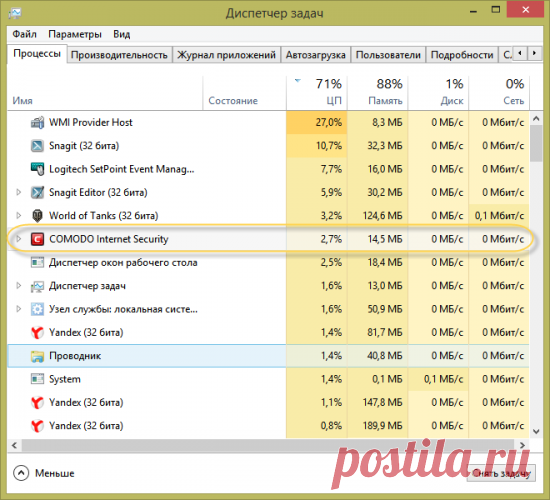Open the Параметры menu
This screenshot has height=500, width=550.
[x=75, y=34]
